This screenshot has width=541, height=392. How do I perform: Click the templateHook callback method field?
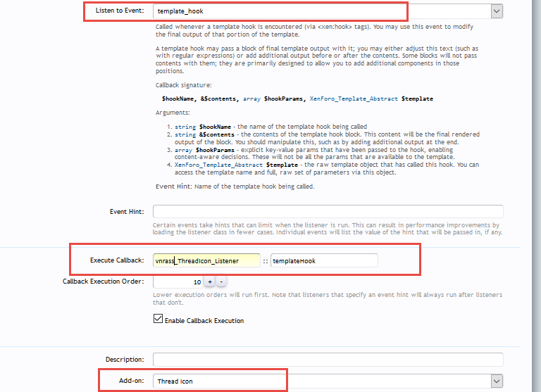pos(324,260)
